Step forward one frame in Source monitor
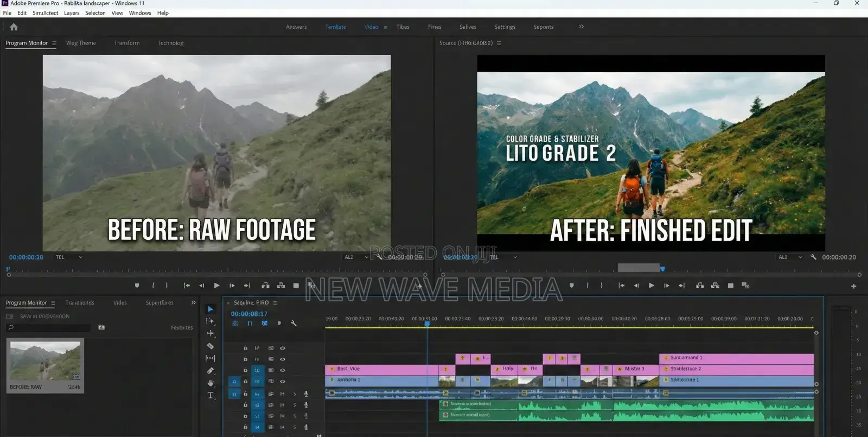The width and height of the screenshot is (868, 437). [667, 286]
